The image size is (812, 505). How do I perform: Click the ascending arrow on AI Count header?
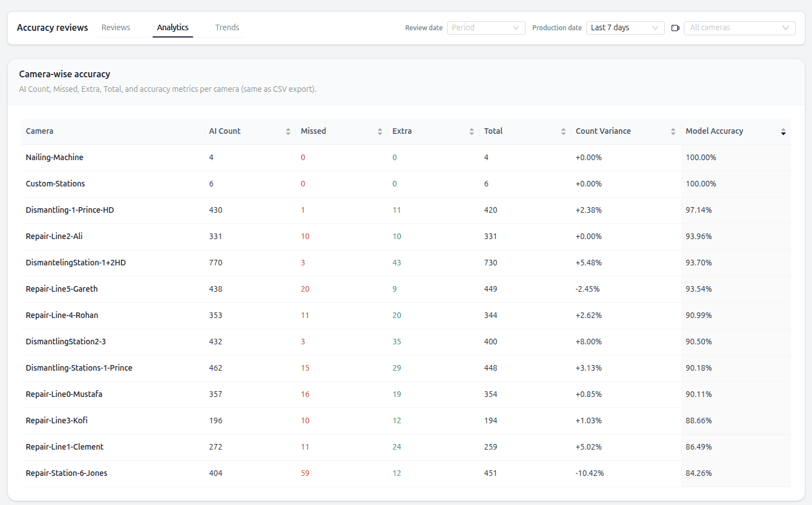click(x=289, y=128)
